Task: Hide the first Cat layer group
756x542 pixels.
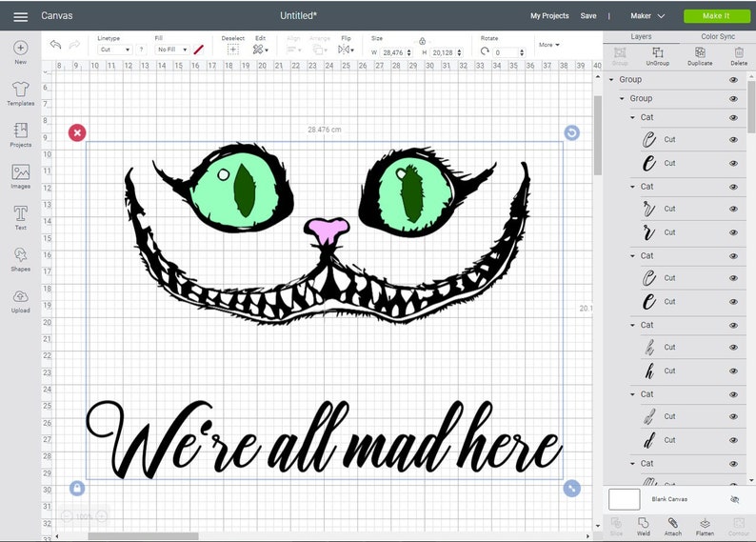Action: point(733,118)
